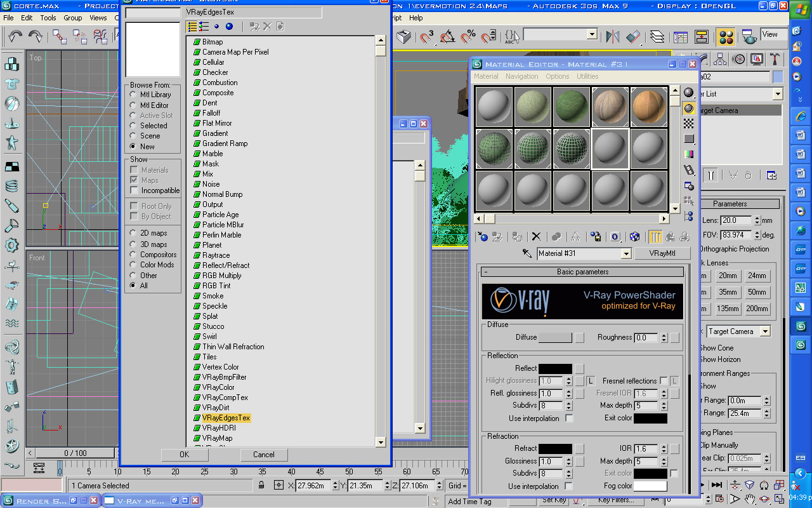
Task: Click the Mirror tool icon
Action: click(613, 37)
